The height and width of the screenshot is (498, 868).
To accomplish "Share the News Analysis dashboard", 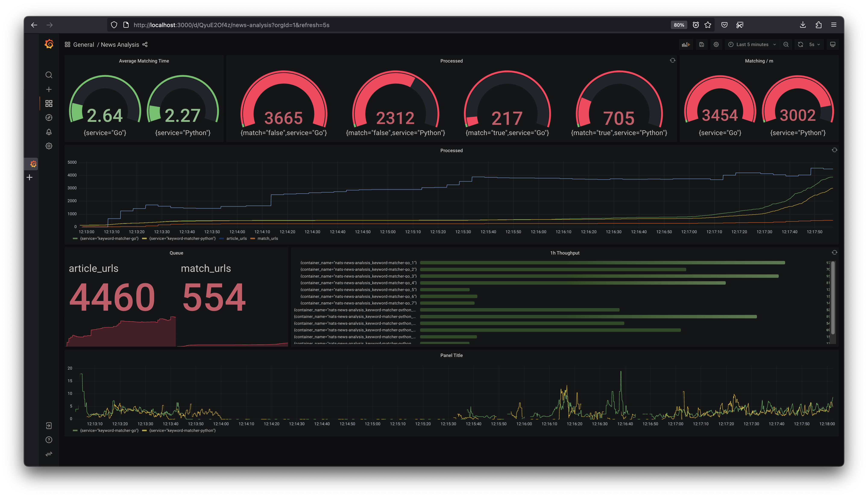I will [x=145, y=44].
